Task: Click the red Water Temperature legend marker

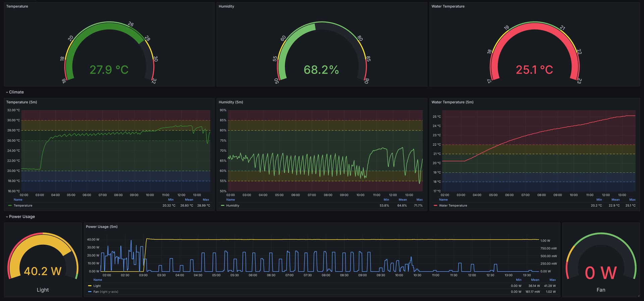Action: (x=435, y=206)
